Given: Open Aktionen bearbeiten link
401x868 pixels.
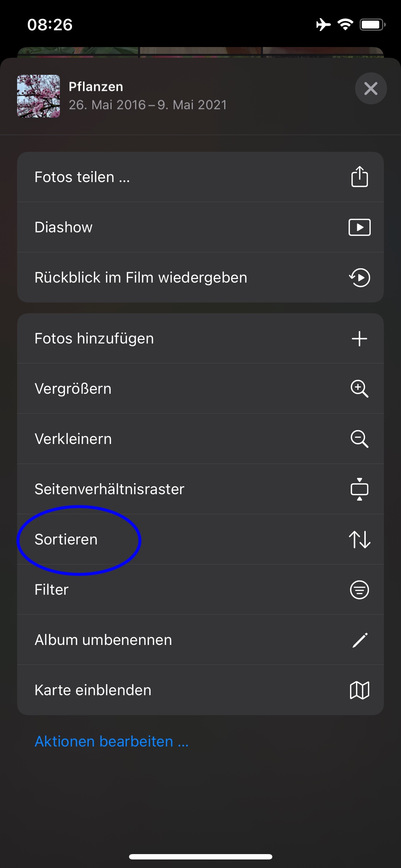Looking at the screenshot, I should (x=112, y=742).
